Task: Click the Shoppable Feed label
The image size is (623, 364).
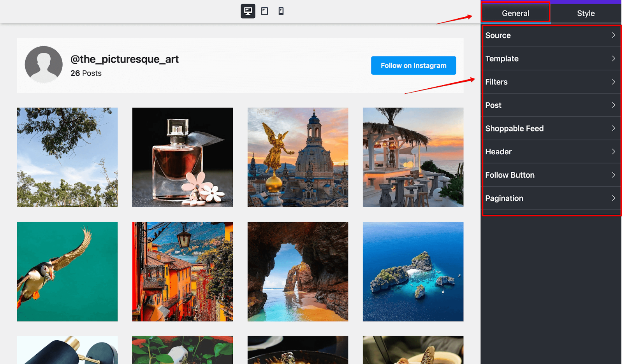Action: [x=514, y=129]
